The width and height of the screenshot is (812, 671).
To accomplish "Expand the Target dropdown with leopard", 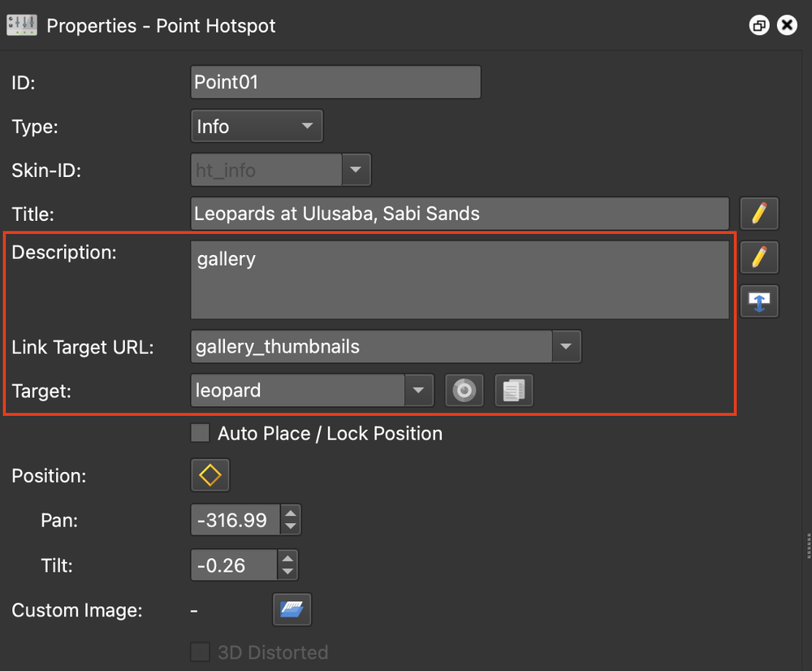I will (417, 391).
